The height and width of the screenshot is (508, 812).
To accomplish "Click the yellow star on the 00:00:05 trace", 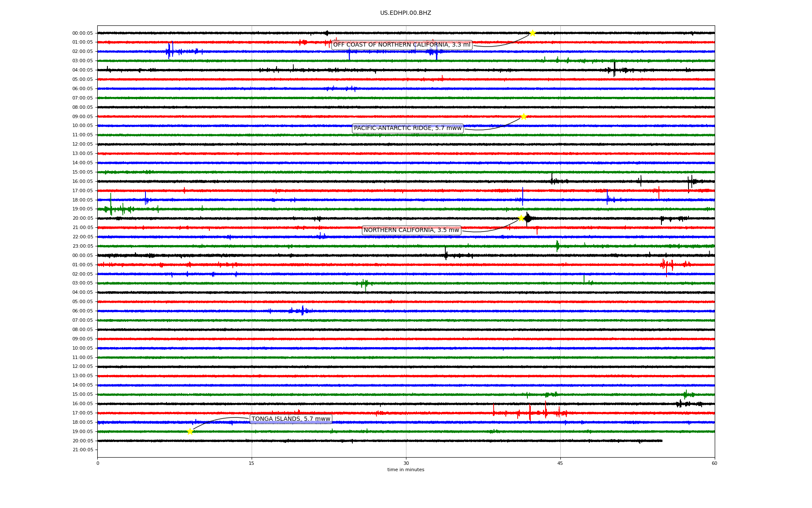I will tap(532, 33).
